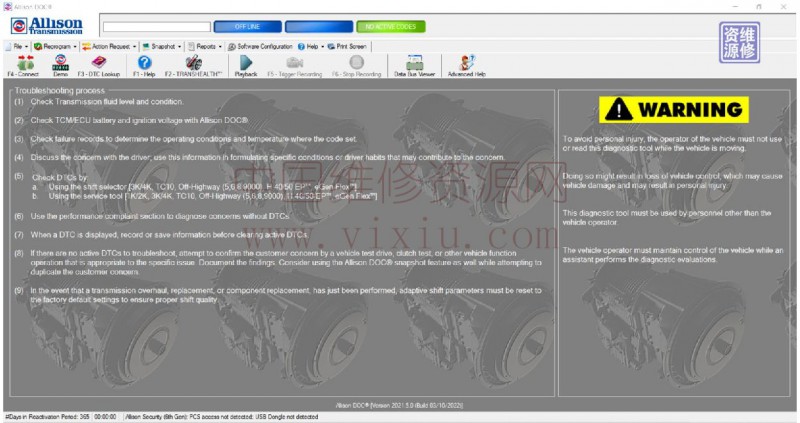This screenshot has width=800, height=423.
Task: Open the Reprogram menu
Action: coord(55,46)
